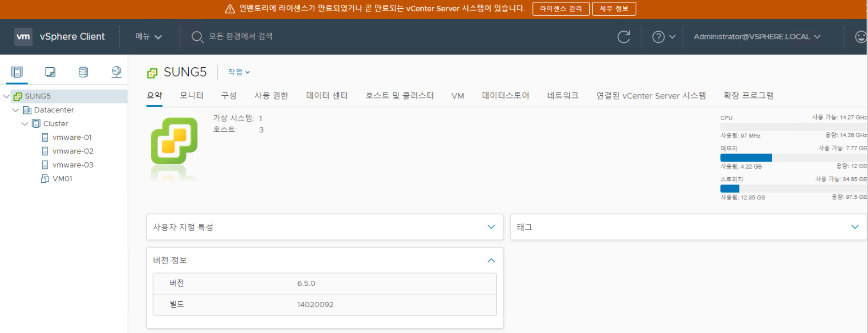
Task: Select Datacenter in the inventory tree
Action: coord(54,110)
